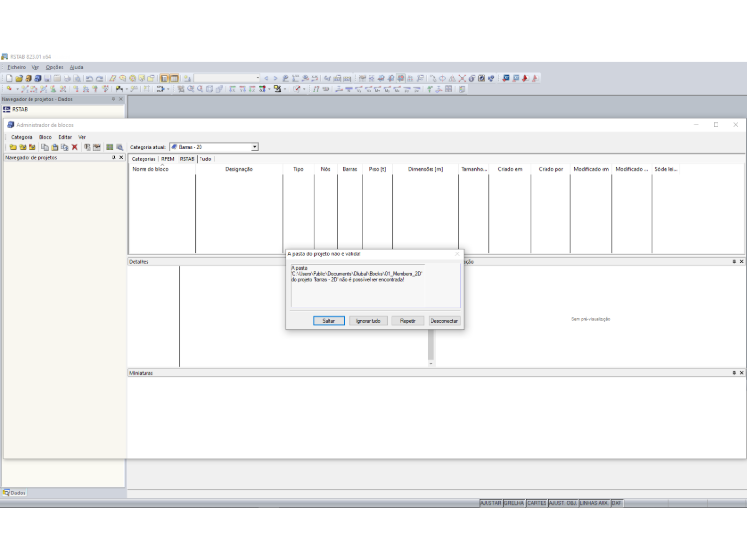Click the Saltar button
Image resolution: width=747 pixels, height=560 pixels.
328,321
